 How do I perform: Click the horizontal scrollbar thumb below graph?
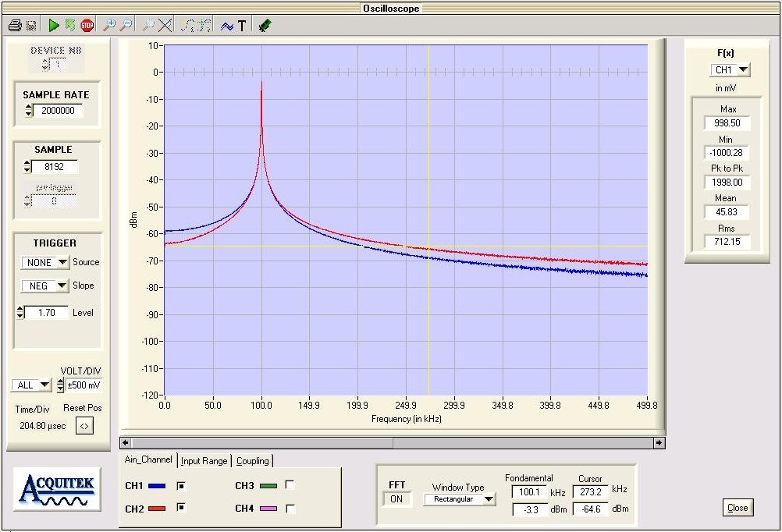(x=262, y=443)
